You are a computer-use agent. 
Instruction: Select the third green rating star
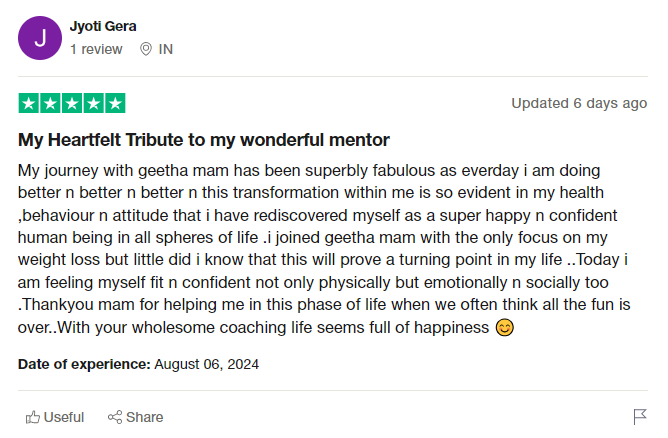pos(72,103)
